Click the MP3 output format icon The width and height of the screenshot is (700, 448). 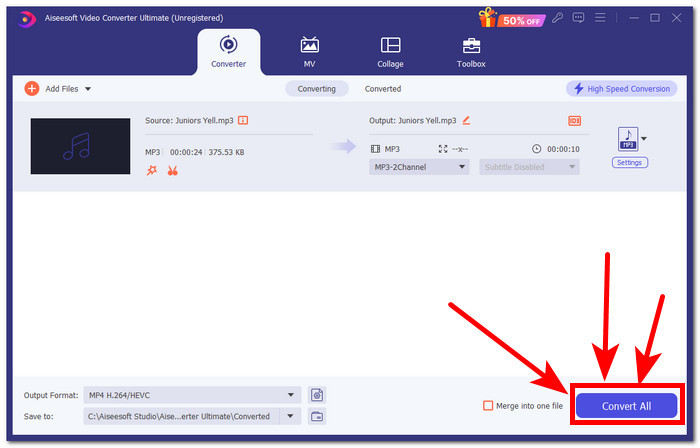point(628,139)
